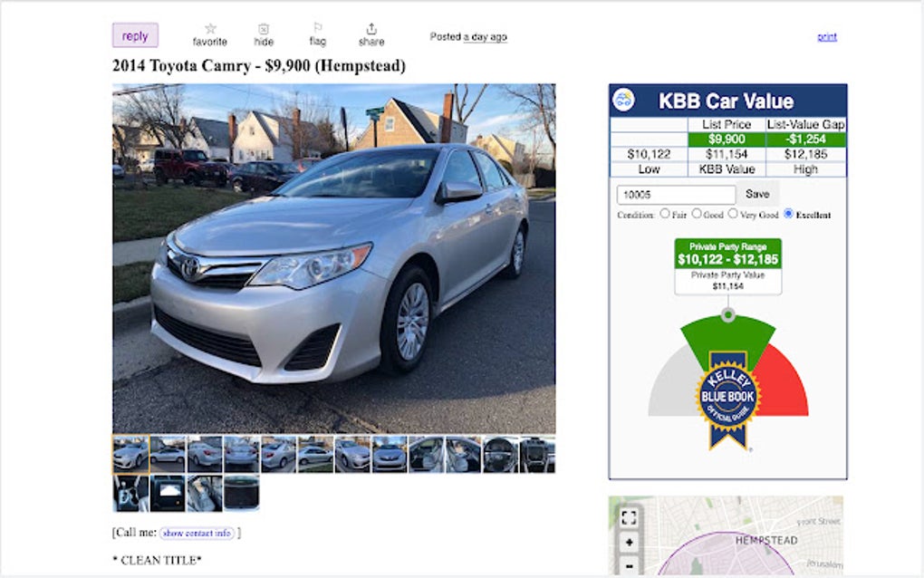
Task: Zoom out on the Hempstead map
Action: pyautogui.click(x=629, y=565)
